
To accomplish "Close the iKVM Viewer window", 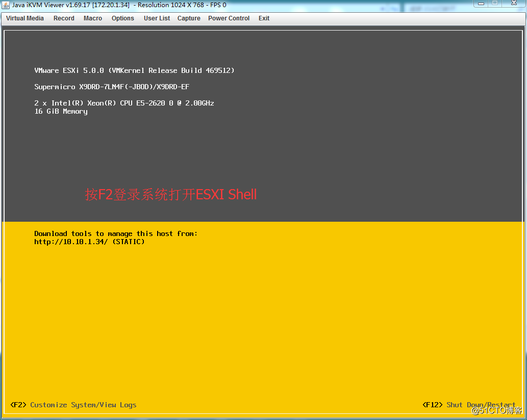I will coord(514,4).
